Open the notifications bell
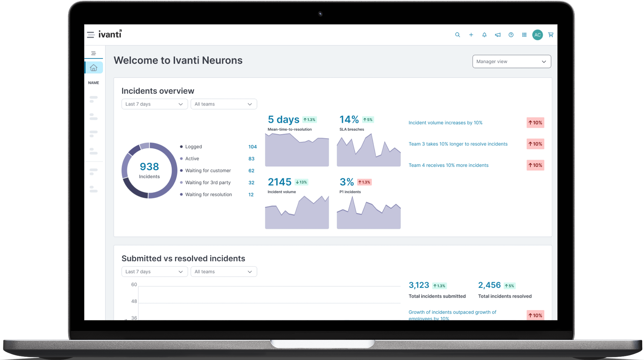The height and width of the screenshot is (360, 644). point(484,35)
